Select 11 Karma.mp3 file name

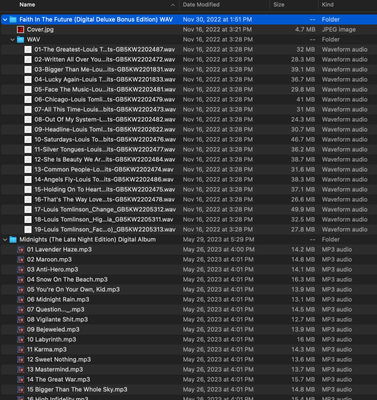(x=47, y=350)
